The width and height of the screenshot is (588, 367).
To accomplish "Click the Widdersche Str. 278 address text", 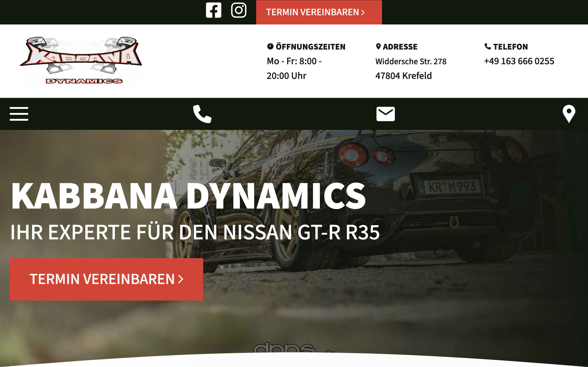I will click(x=411, y=61).
